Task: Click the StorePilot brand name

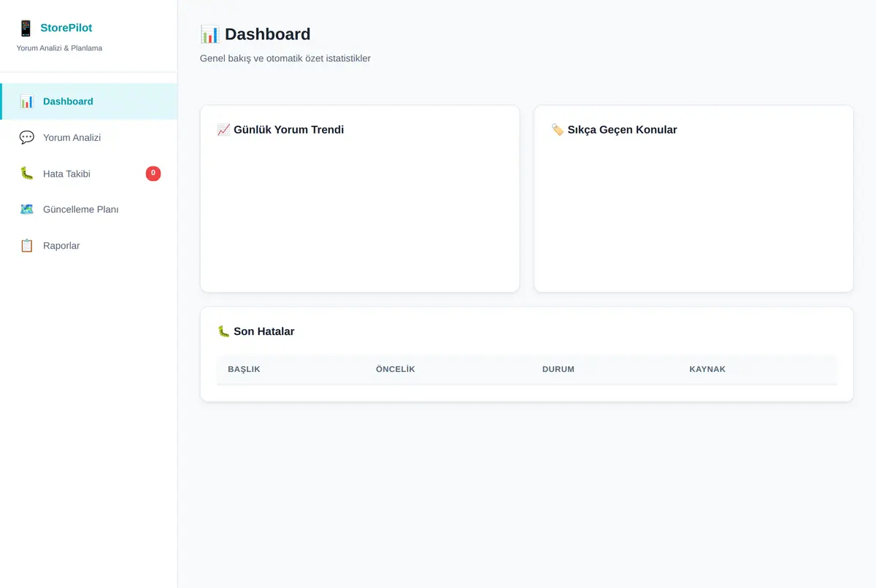Action: 66,28
